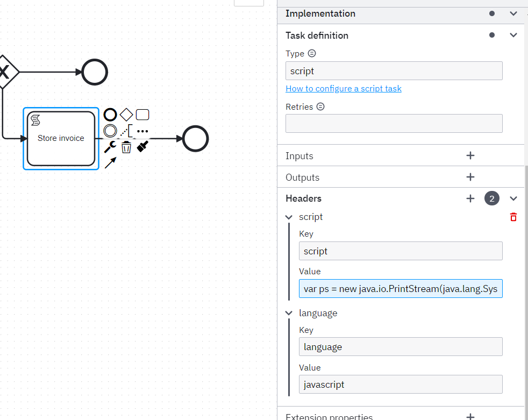Change element type with wrench icon
This screenshot has height=420, width=528.
point(110,147)
